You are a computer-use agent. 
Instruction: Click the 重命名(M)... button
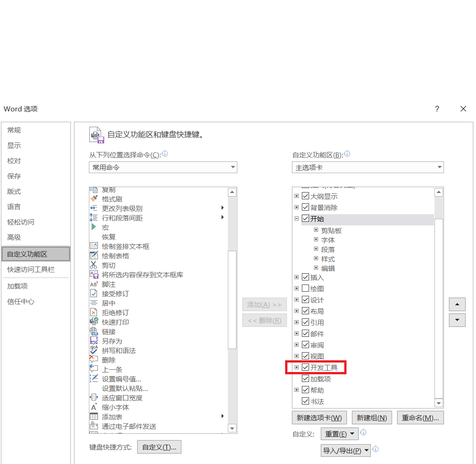point(420,418)
